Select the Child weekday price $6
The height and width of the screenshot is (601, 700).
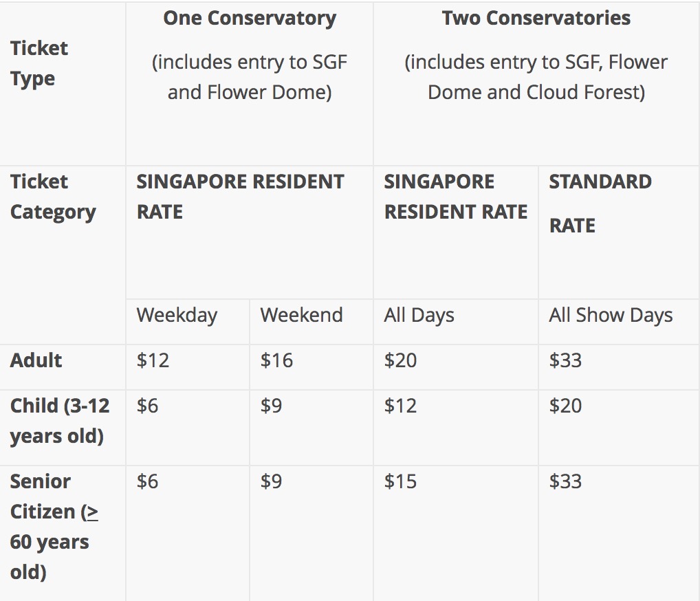[147, 406]
